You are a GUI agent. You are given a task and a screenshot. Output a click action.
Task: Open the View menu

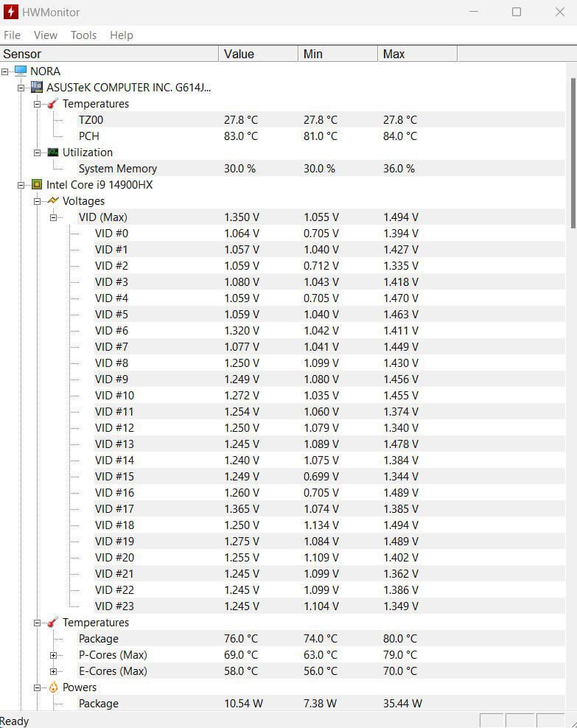(x=46, y=35)
